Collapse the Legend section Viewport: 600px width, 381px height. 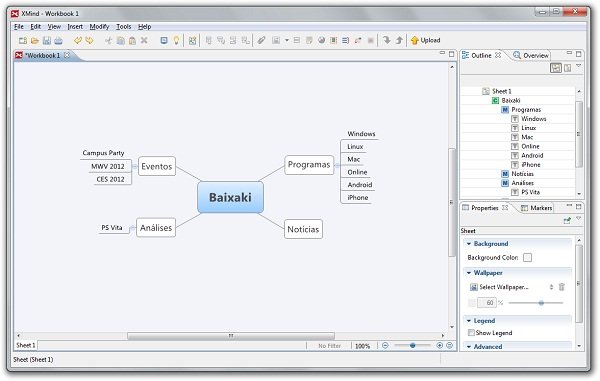pos(469,321)
